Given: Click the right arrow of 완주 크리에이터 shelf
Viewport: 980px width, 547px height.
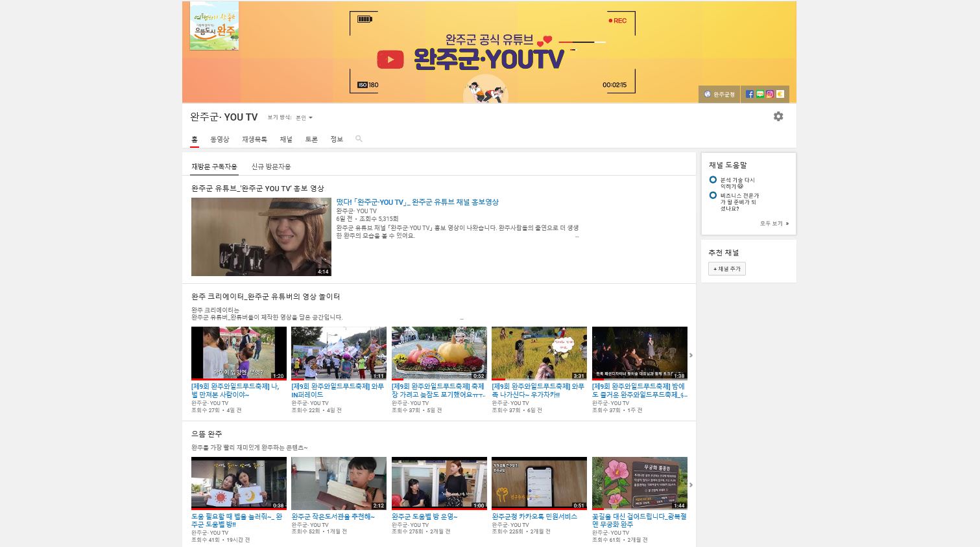Looking at the screenshot, I should pos(691,355).
